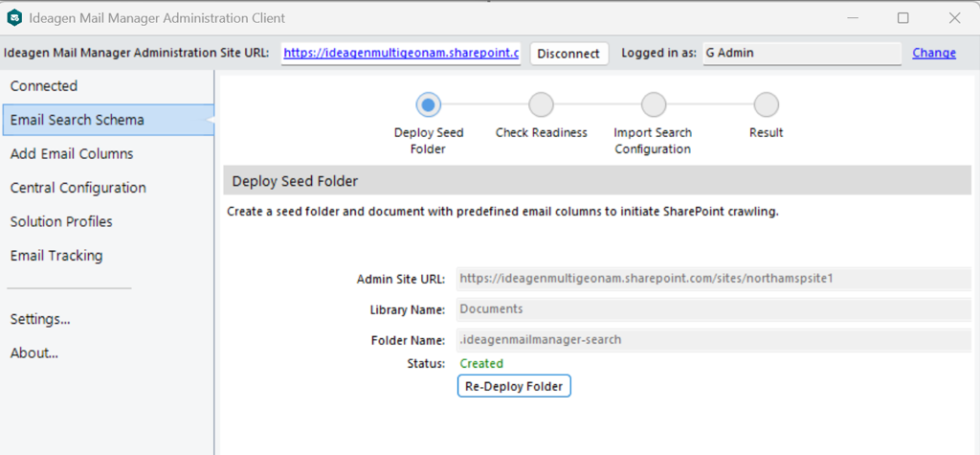Click the Status label
The image size is (980, 455).
(x=428, y=364)
